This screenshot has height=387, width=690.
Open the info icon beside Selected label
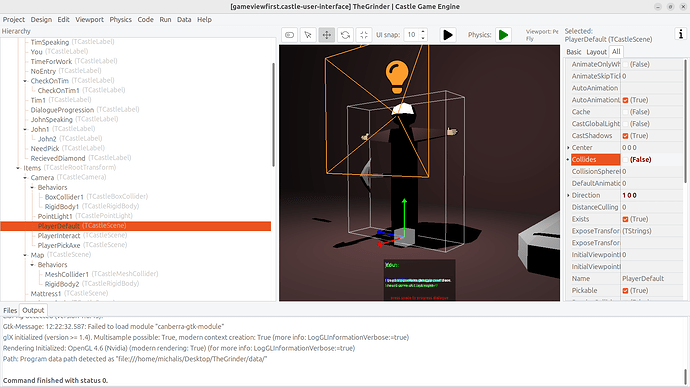(x=680, y=34)
